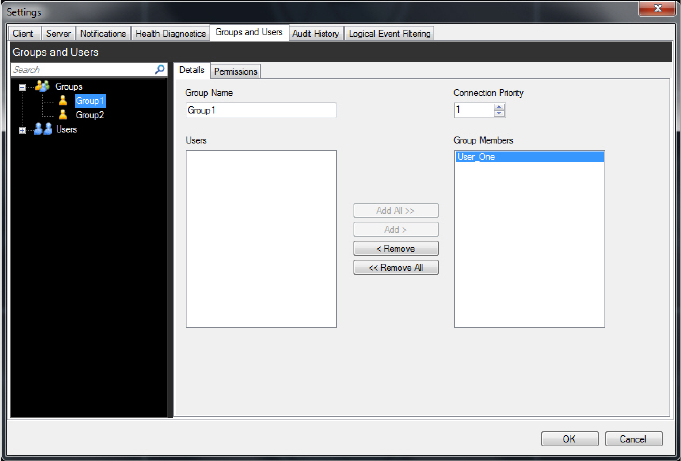
Task: Select Group2 in the tree
Action: tap(90, 115)
